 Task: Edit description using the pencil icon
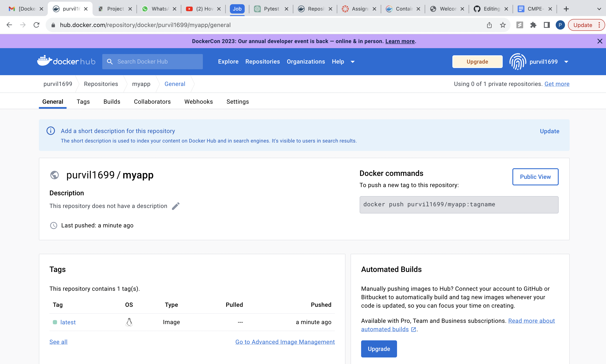tap(176, 206)
